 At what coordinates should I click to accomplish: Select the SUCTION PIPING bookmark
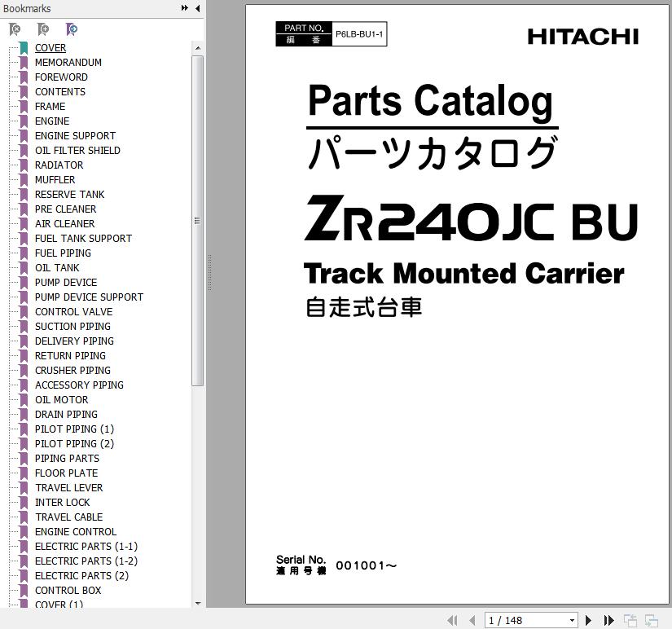[72, 326]
